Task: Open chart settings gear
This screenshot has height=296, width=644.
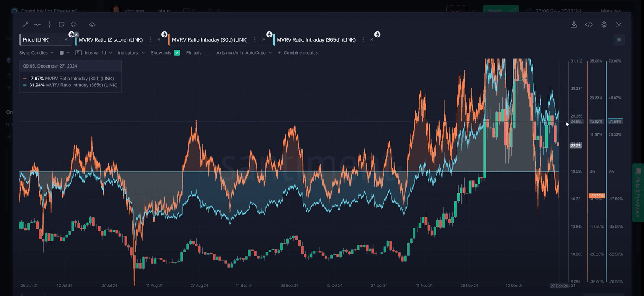Action: point(604,25)
